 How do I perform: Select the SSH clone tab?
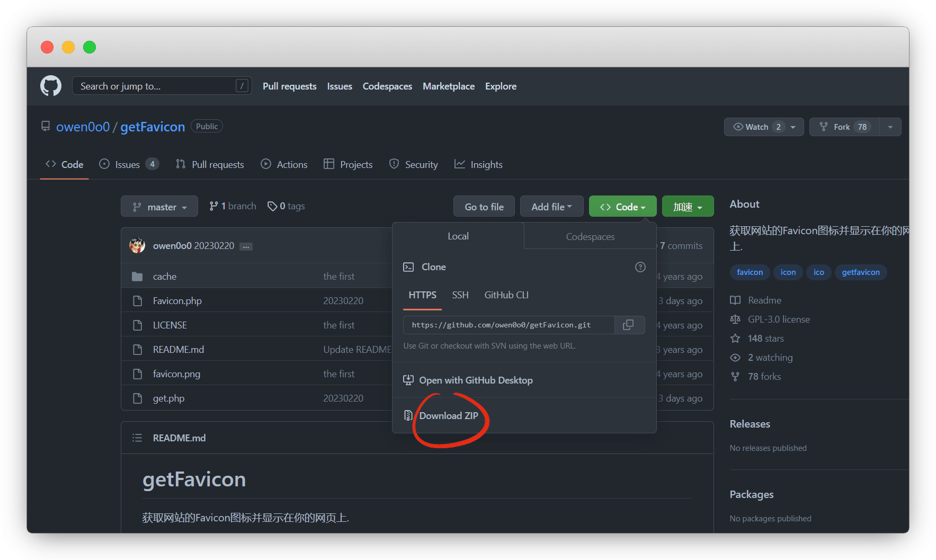pos(460,295)
